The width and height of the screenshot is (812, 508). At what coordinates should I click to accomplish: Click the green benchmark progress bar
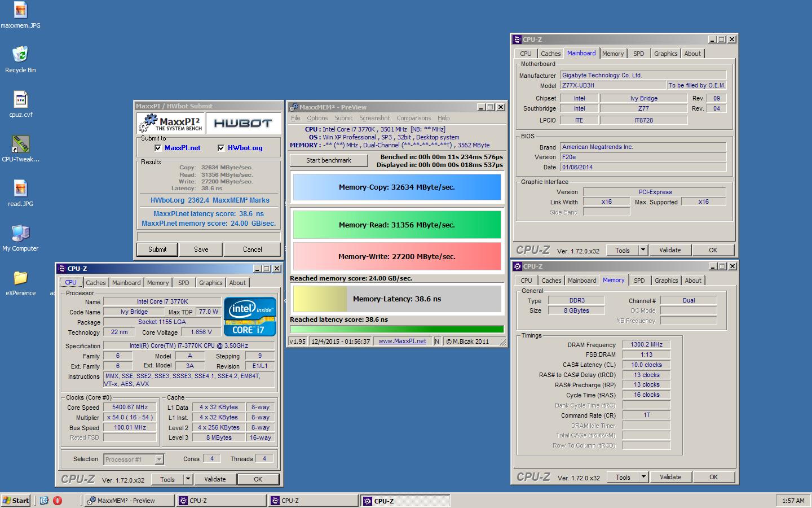[x=396, y=329]
